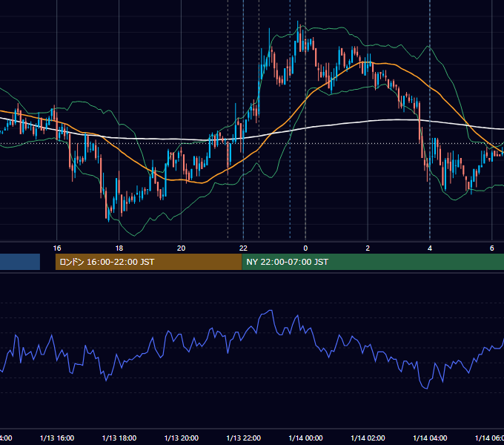Click the 1/13 18:00 time label
This screenshot has width=504, height=445.
point(119,438)
